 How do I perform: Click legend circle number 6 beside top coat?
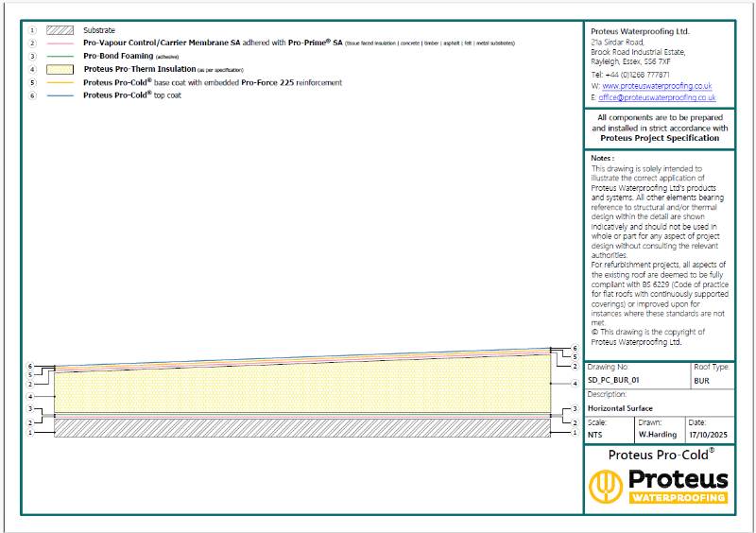pyautogui.click(x=31, y=95)
